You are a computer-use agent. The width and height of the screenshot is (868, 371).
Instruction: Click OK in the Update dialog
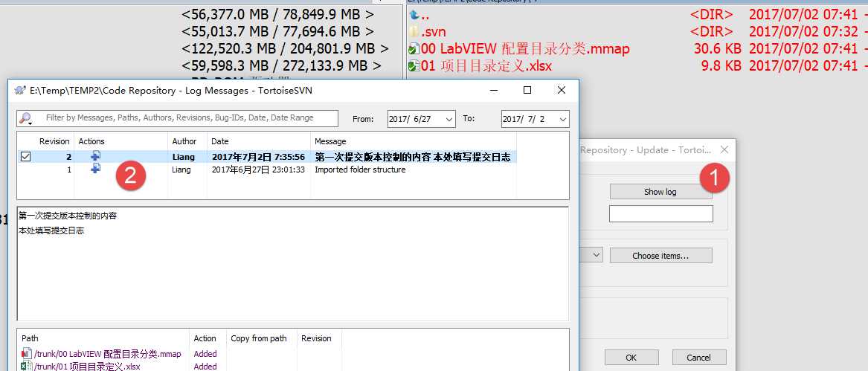click(631, 358)
